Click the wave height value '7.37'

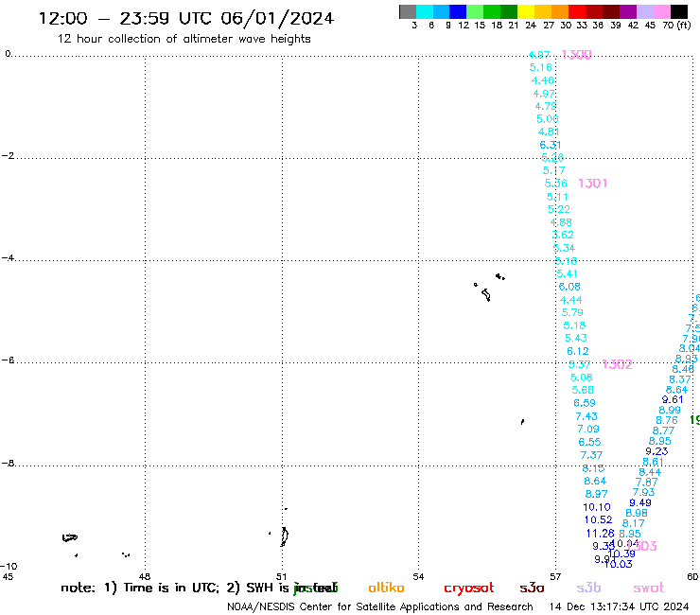tap(591, 455)
